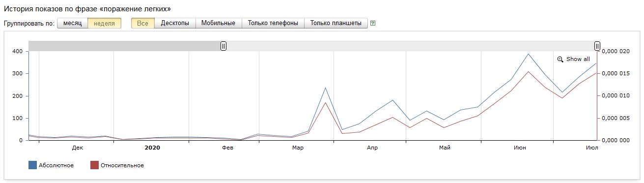Click the 2020 label on the time axis

152,147
